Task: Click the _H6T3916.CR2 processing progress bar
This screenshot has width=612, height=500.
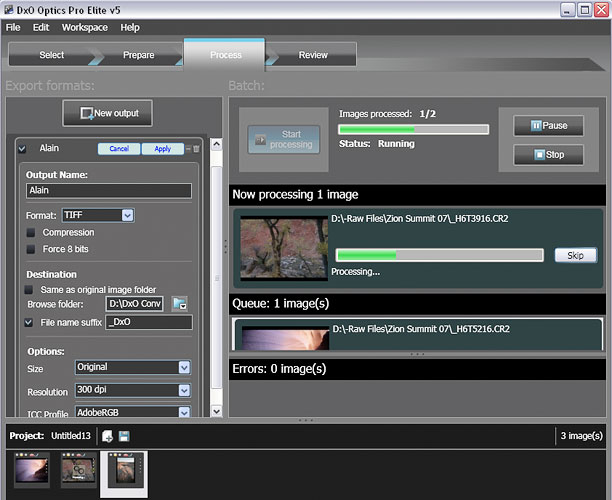Action: click(x=439, y=255)
